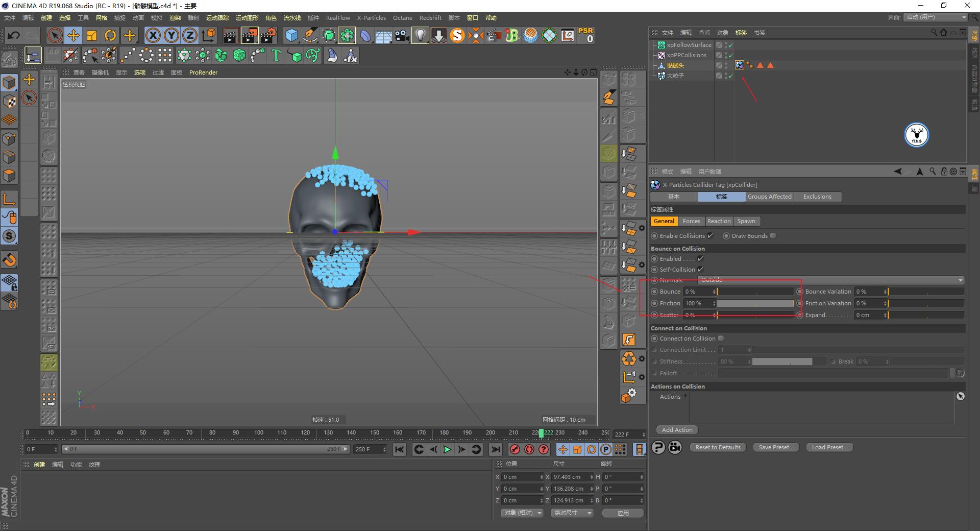The image size is (980, 531).
Task: Click the Render to Picture Viewer icon
Action: pos(249,35)
